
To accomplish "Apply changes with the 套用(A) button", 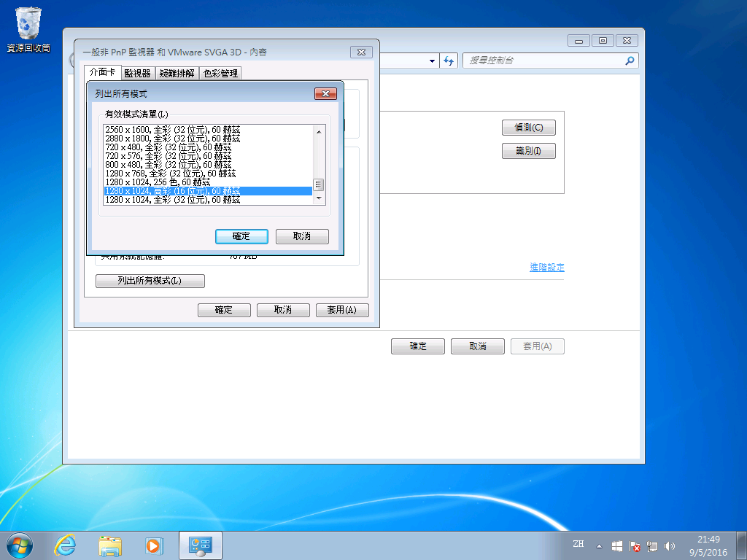I will click(x=342, y=310).
